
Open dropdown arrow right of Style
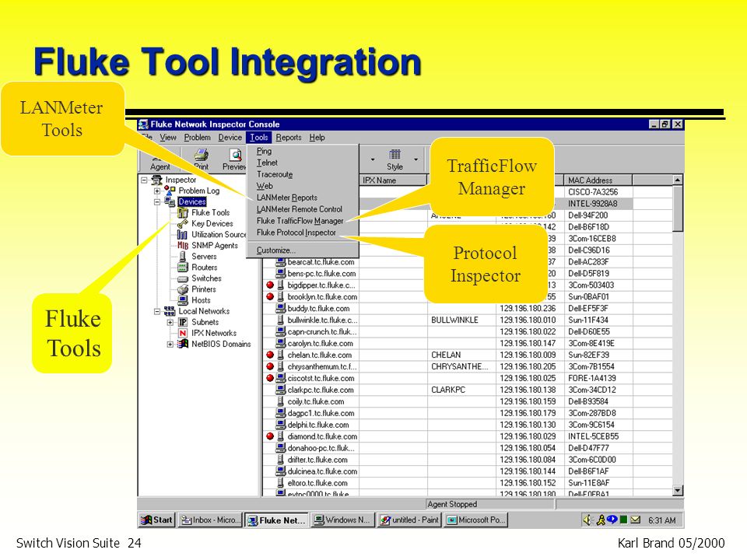point(416,159)
